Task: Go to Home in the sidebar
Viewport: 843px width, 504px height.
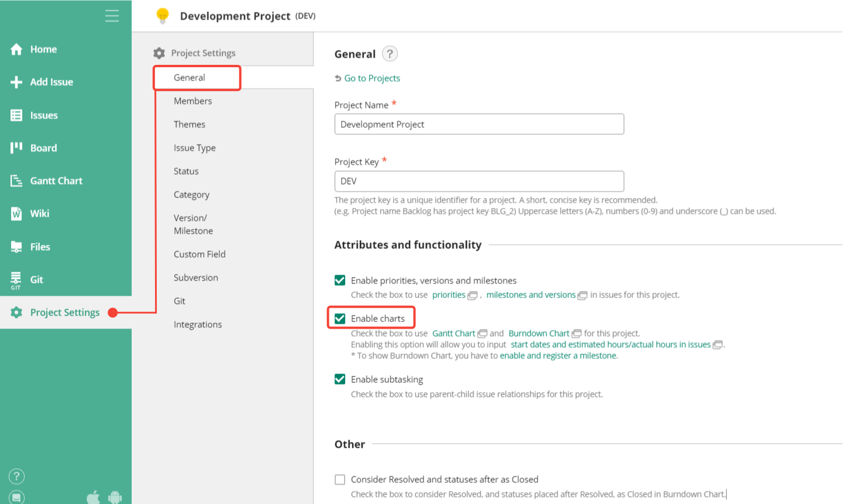Action: click(x=34, y=49)
